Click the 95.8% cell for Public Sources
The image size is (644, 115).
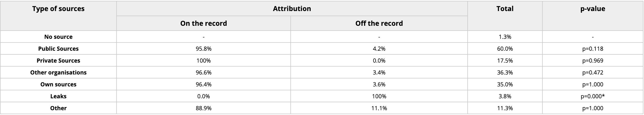[203, 49]
